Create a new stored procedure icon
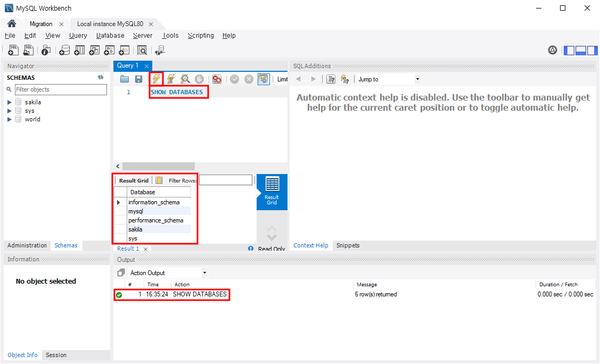 pos(110,50)
